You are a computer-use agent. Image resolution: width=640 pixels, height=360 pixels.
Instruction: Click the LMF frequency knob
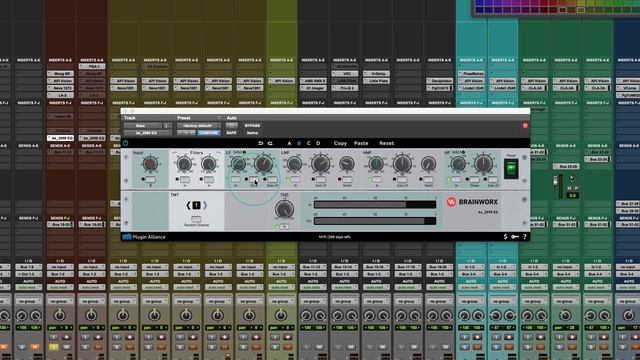click(x=294, y=164)
